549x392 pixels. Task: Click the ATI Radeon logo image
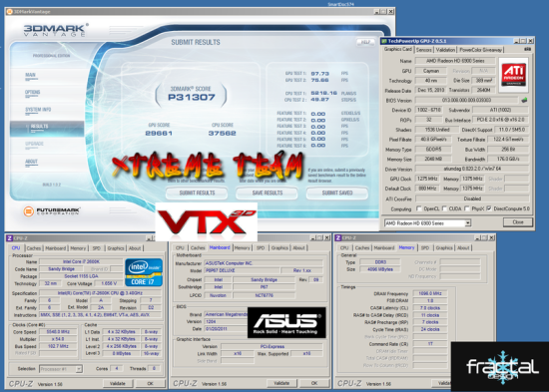(513, 75)
